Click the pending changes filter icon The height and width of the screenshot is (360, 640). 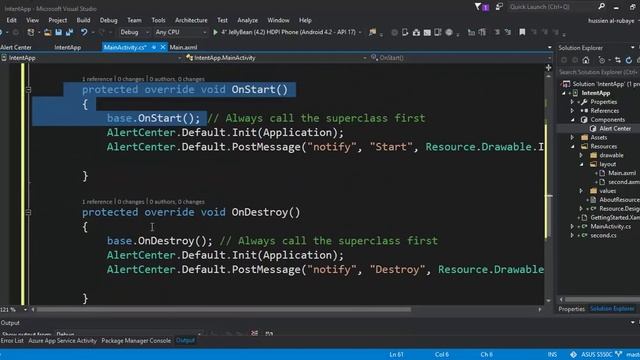(x=602, y=60)
